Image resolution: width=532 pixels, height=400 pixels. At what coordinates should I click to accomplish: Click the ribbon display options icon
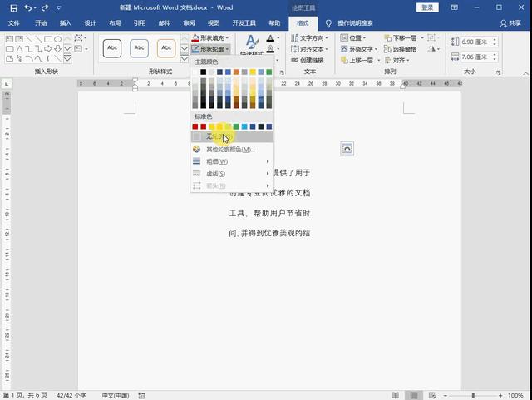[x=455, y=7]
